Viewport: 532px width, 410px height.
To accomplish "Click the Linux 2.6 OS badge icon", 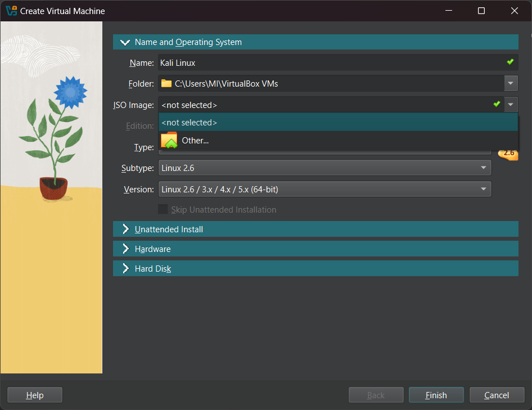I will click(x=508, y=153).
